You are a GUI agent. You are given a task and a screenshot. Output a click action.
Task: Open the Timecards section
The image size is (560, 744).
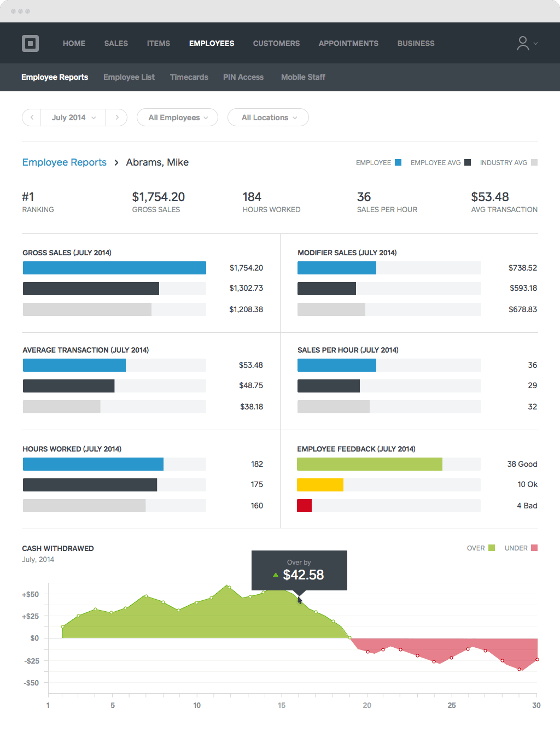point(189,77)
